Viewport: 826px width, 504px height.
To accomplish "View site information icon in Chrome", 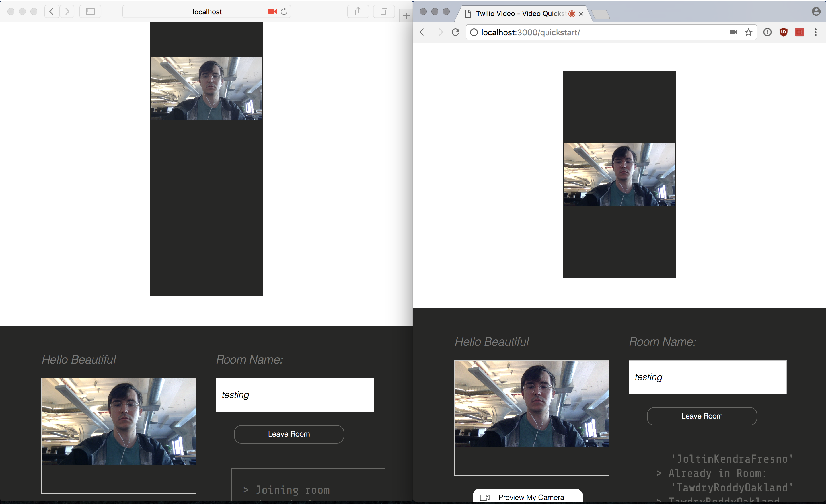I will coord(474,32).
